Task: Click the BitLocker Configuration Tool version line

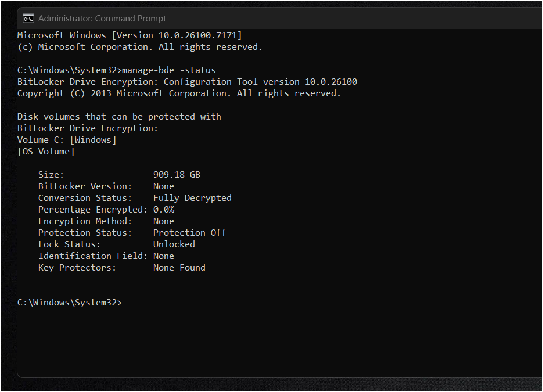Action: pos(188,82)
